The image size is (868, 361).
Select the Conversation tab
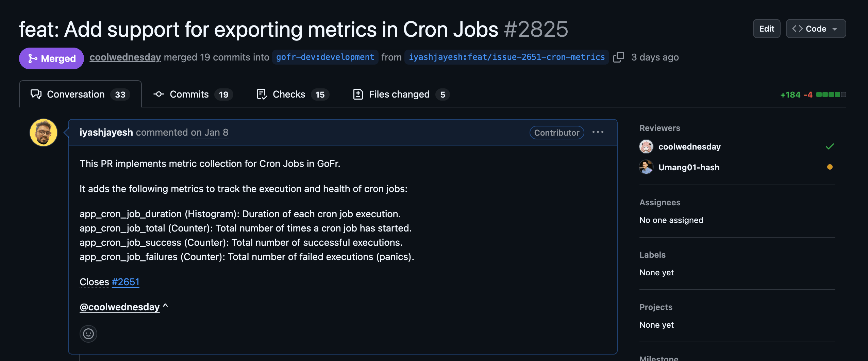point(80,94)
